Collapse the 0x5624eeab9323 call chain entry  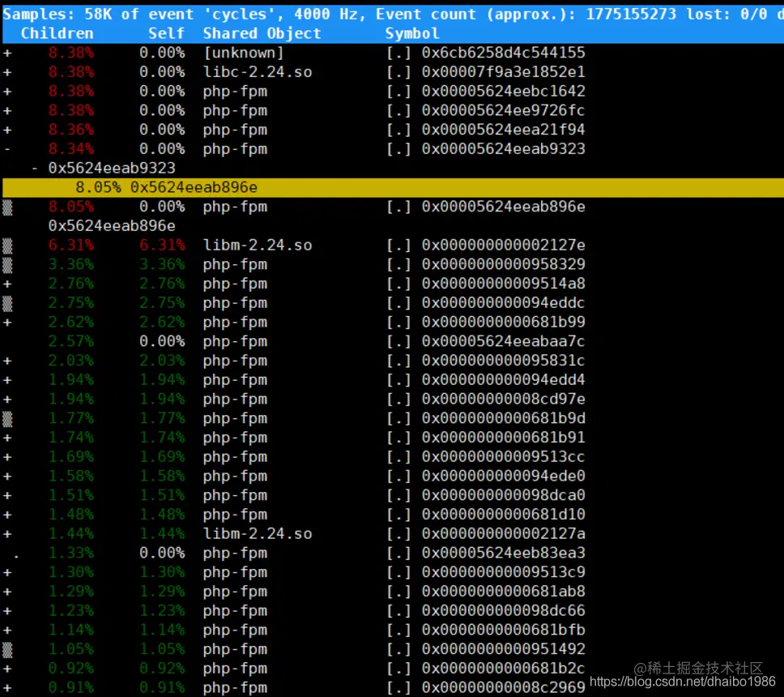(35, 169)
